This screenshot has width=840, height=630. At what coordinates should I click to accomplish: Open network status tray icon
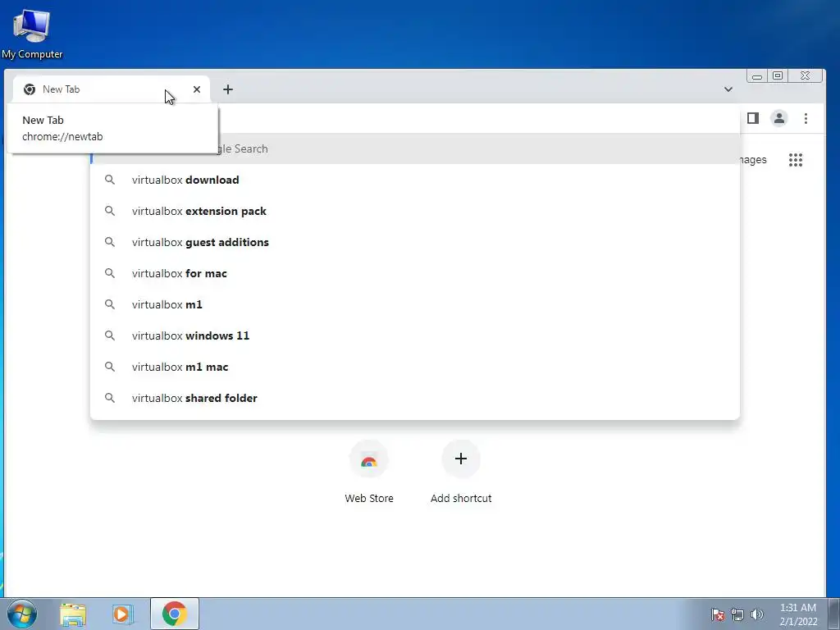[737, 614]
